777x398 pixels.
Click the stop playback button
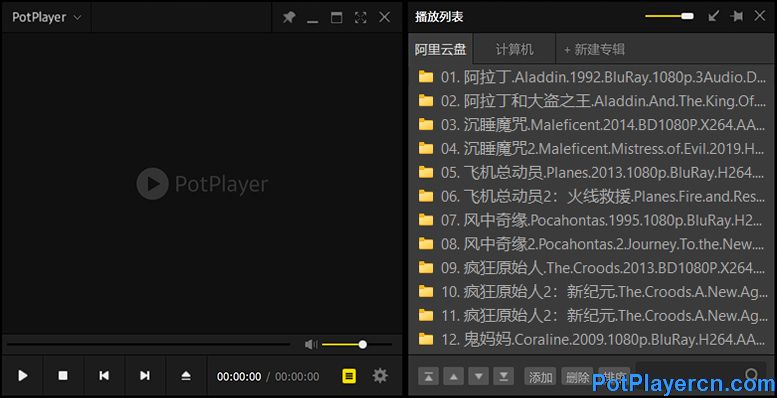click(63, 376)
